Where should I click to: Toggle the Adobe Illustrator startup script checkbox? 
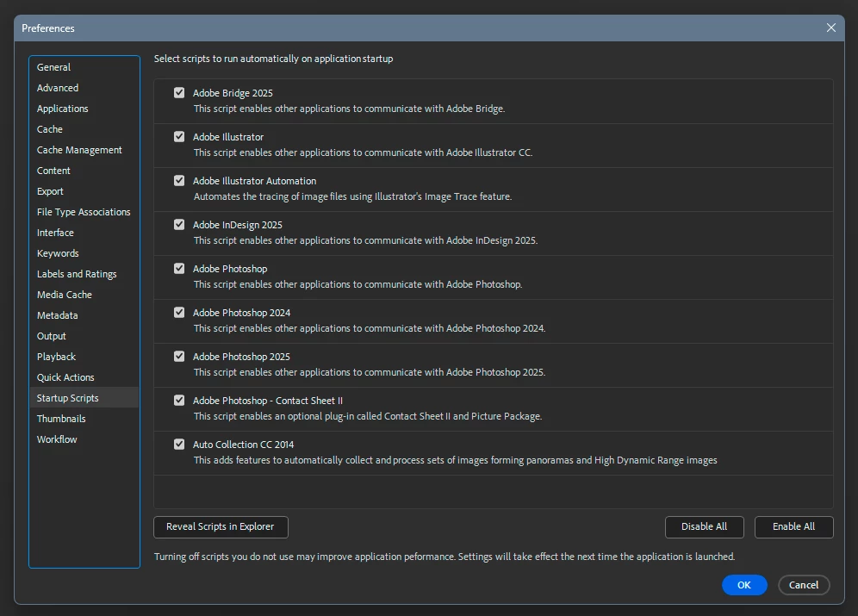tap(179, 136)
